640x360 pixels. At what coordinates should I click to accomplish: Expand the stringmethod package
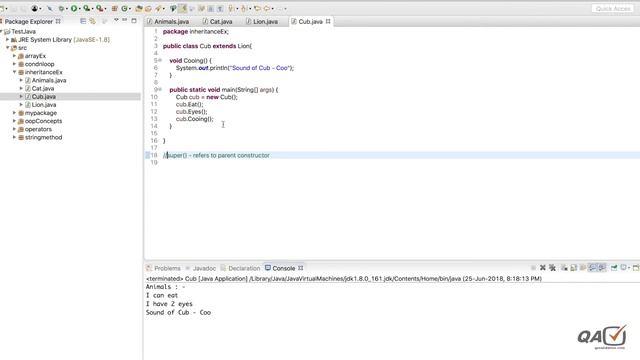point(14,137)
